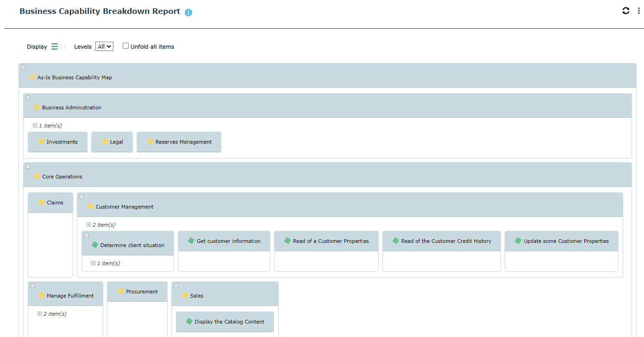Image resolution: width=644 pixels, height=337 pixels.
Task: Open the three-dot more options menu
Action: tap(639, 11)
